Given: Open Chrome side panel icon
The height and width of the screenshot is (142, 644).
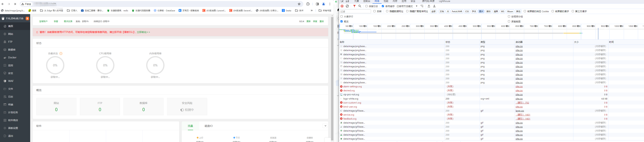Looking at the screenshot, I should [x=317, y=4].
